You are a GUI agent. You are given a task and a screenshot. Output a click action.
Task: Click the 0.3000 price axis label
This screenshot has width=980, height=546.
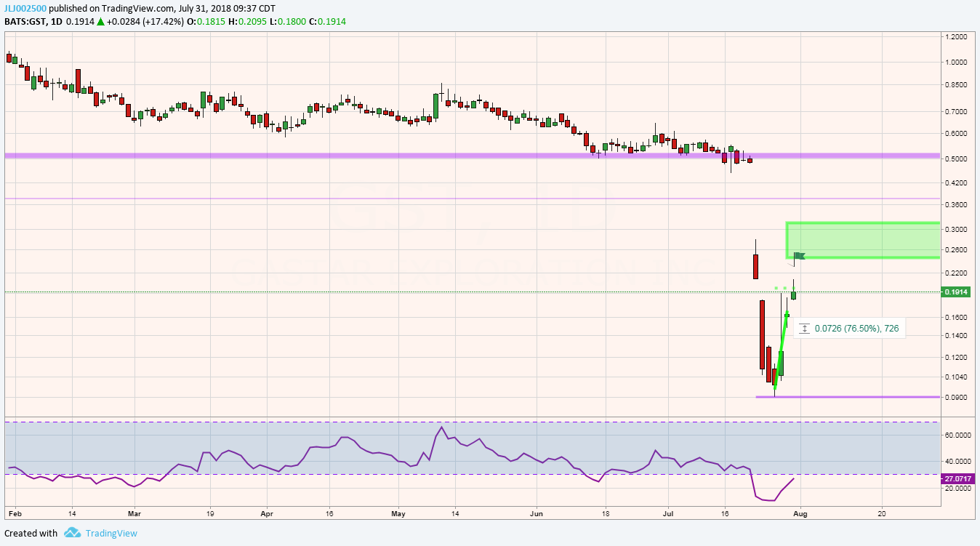(x=957, y=230)
